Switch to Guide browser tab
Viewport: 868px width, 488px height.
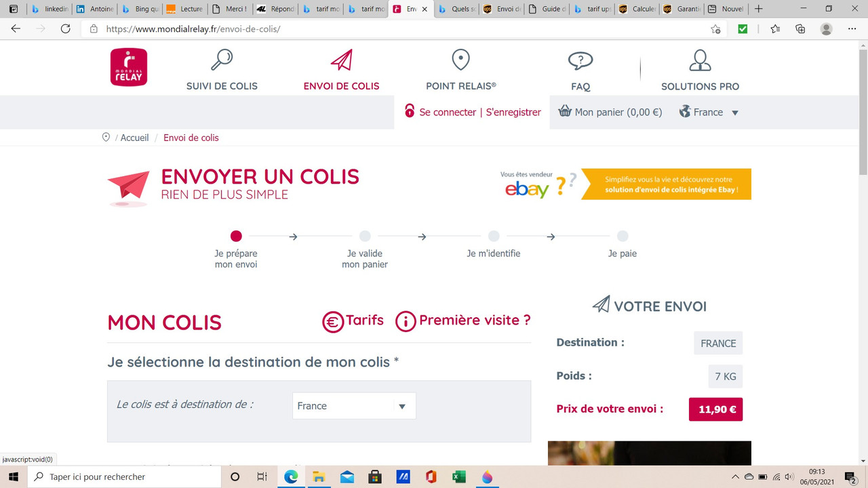[547, 9]
